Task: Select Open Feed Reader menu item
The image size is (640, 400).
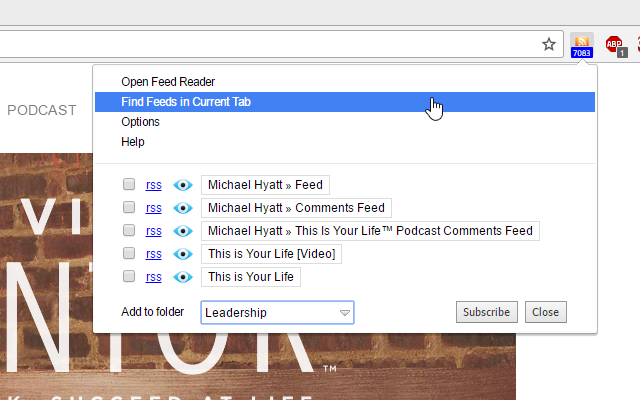Action: (168, 82)
